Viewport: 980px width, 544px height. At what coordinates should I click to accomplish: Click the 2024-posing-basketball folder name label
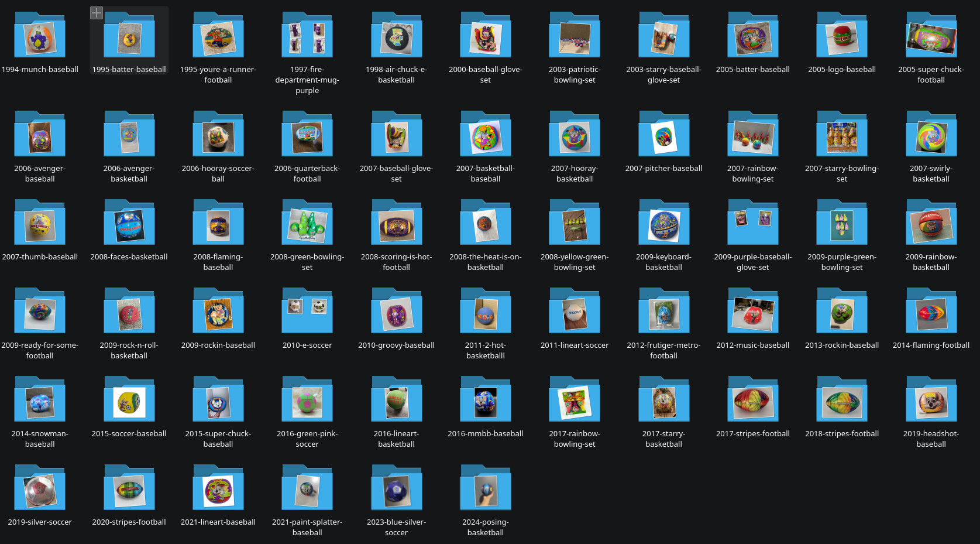tap(485, 527)
